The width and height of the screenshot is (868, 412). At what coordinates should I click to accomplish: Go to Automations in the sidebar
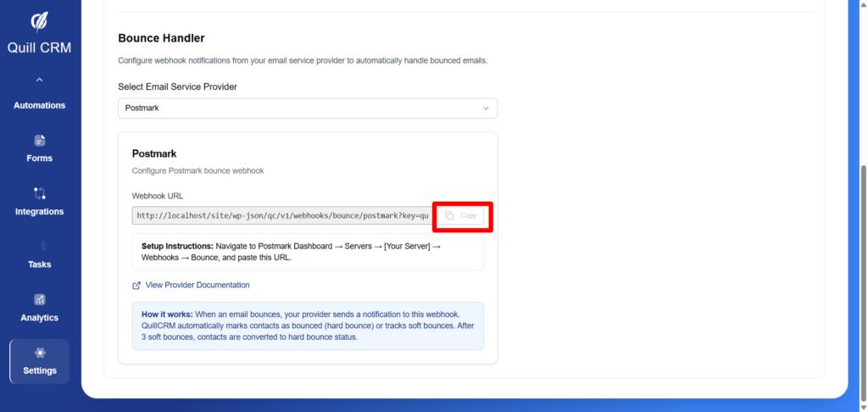39,105
